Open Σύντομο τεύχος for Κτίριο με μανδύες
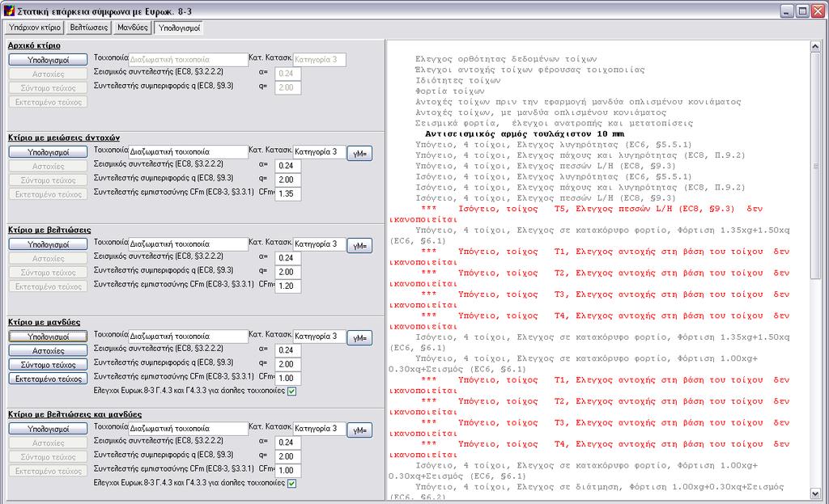829x504 pixels. click(48, 365)
